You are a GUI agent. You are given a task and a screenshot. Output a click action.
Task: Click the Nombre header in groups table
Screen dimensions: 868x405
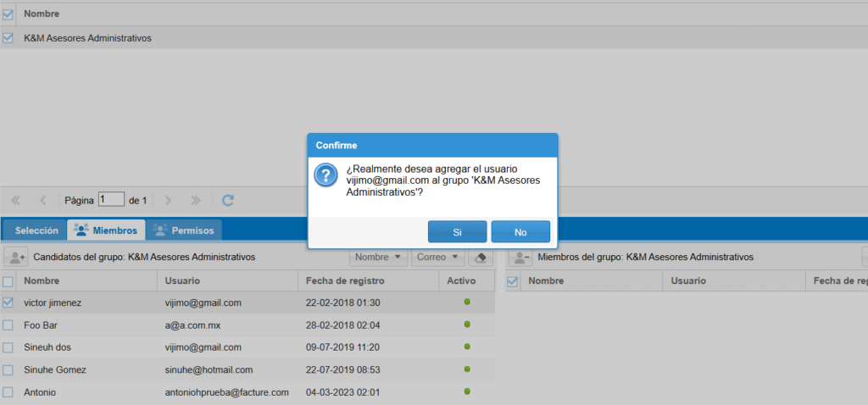[42, 14]
